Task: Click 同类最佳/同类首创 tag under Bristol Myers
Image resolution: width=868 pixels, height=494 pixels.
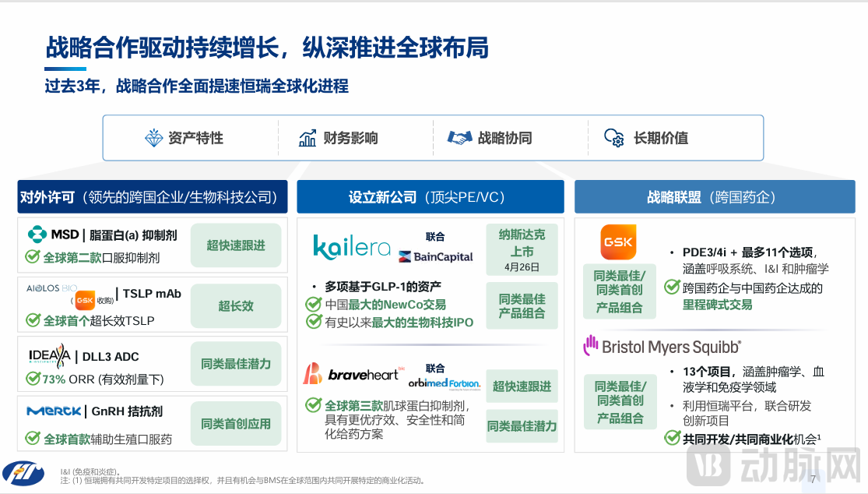Action: click(x=620, y=401)
